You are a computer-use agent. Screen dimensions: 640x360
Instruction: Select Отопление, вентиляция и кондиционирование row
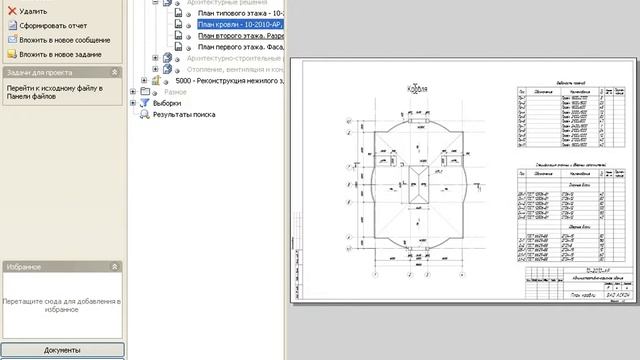(235, 69)
